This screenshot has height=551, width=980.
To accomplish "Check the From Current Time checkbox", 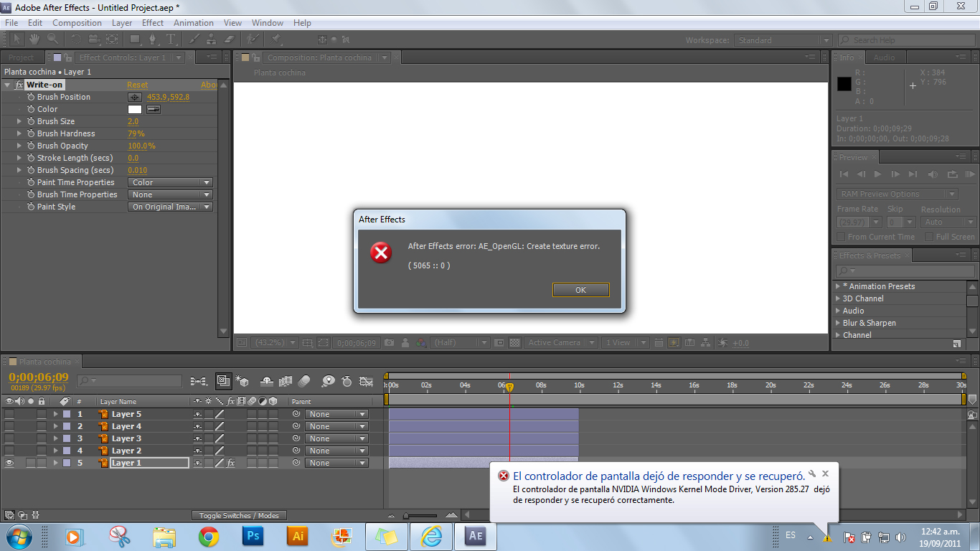I will pos(842,237).
